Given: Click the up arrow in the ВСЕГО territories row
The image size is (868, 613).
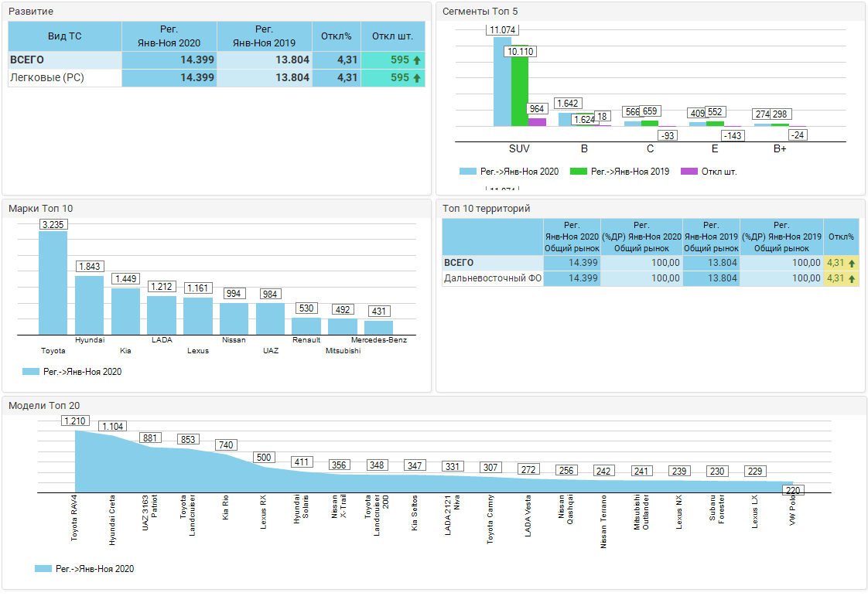Looking at the screenshot, I should point(852,264).
